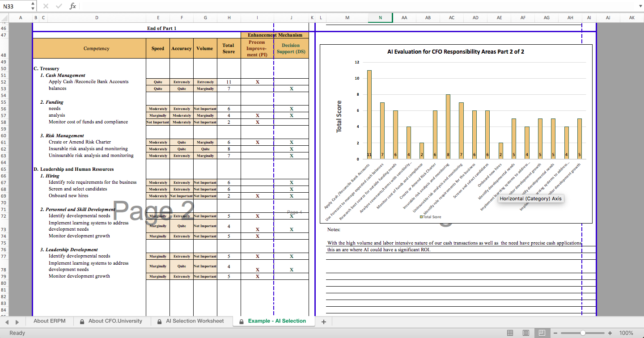The image size is (644, 338).
Task: Click the 100% zoom level
Action: (x=626, y=333)
